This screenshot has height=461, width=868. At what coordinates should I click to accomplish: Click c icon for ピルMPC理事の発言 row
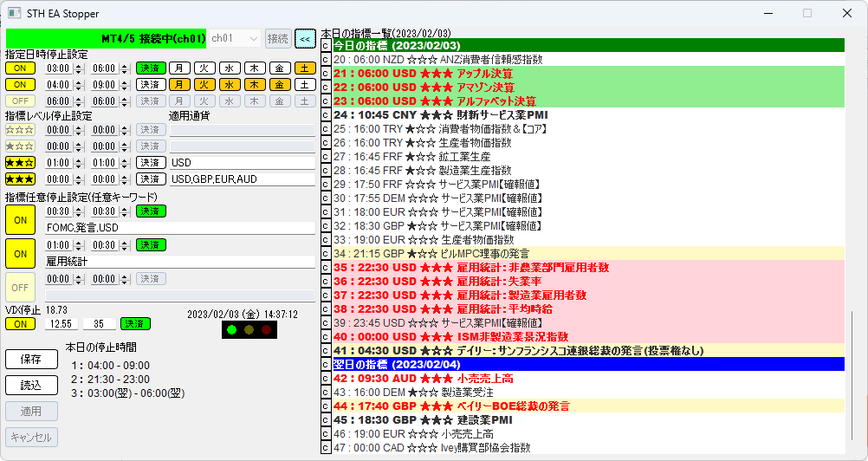[x=326, y=254]
